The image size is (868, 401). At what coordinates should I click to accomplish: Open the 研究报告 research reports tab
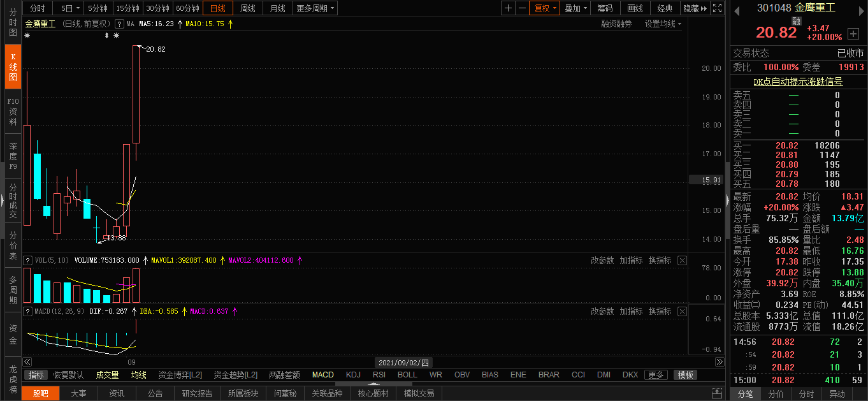196,393
